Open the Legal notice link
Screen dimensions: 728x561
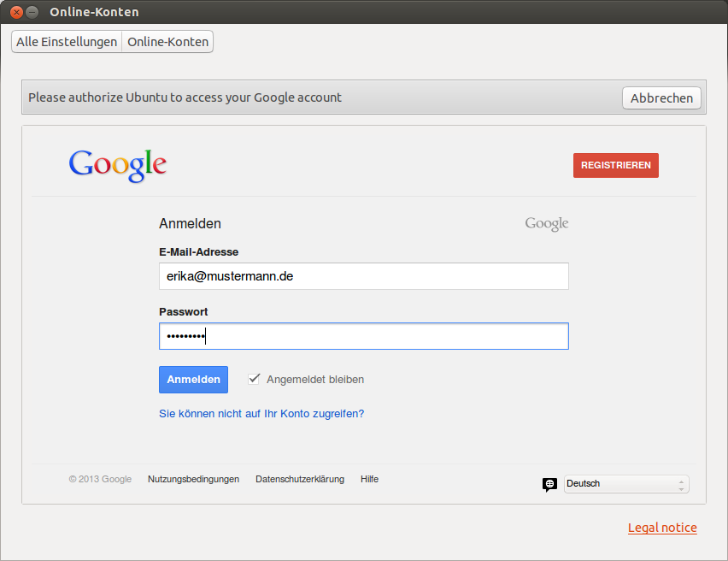[x=662, y=528]
